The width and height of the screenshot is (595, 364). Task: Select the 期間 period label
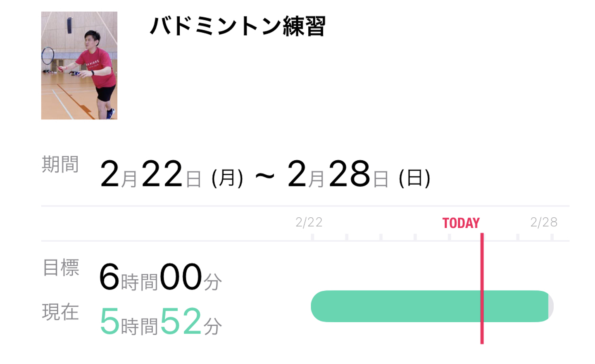point(60,164)
